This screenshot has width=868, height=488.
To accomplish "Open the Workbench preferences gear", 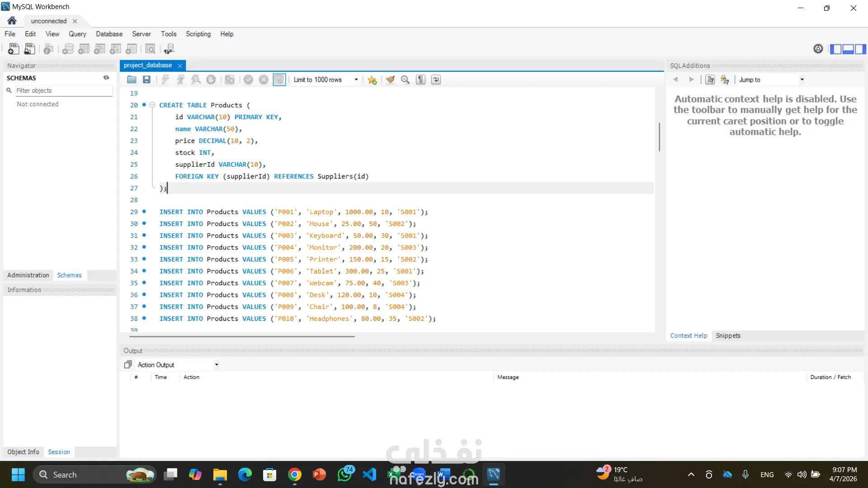I will point(818,49).
